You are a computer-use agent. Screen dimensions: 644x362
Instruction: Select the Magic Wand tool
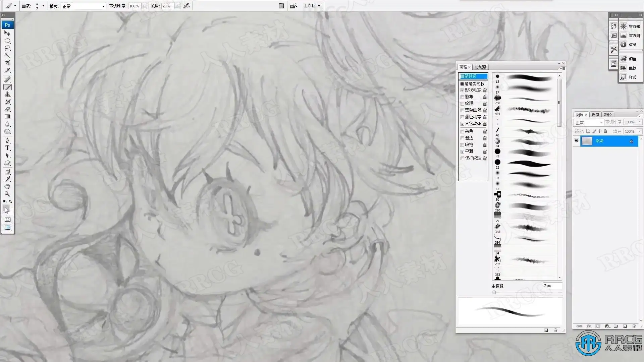click(7, 55)
